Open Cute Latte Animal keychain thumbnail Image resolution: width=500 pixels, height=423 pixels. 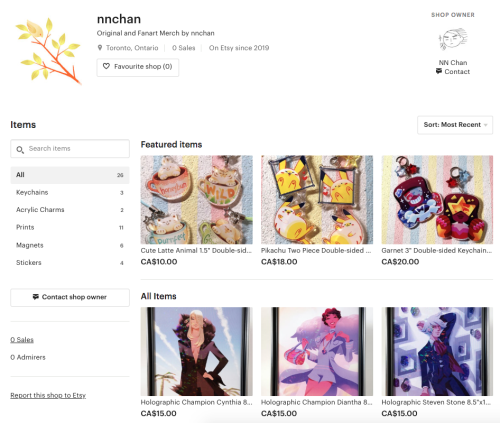[196, 200]
